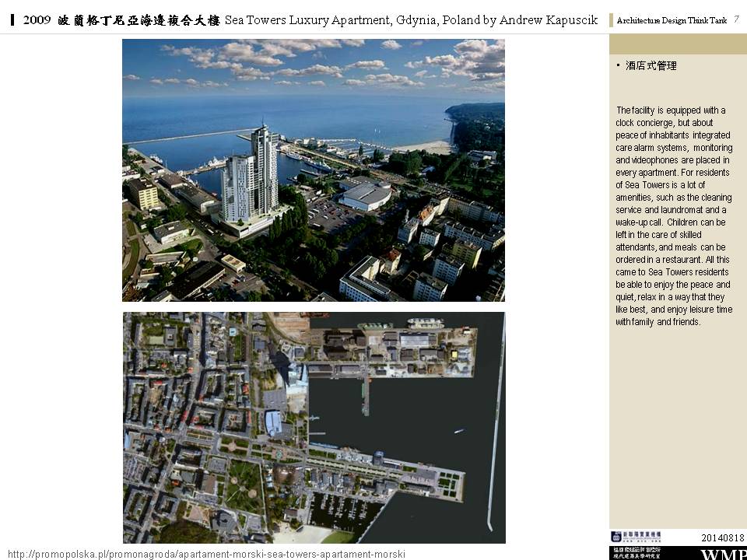Click the Architecture Design Think Tank header

pyautogui.click(x=672, y=20)
